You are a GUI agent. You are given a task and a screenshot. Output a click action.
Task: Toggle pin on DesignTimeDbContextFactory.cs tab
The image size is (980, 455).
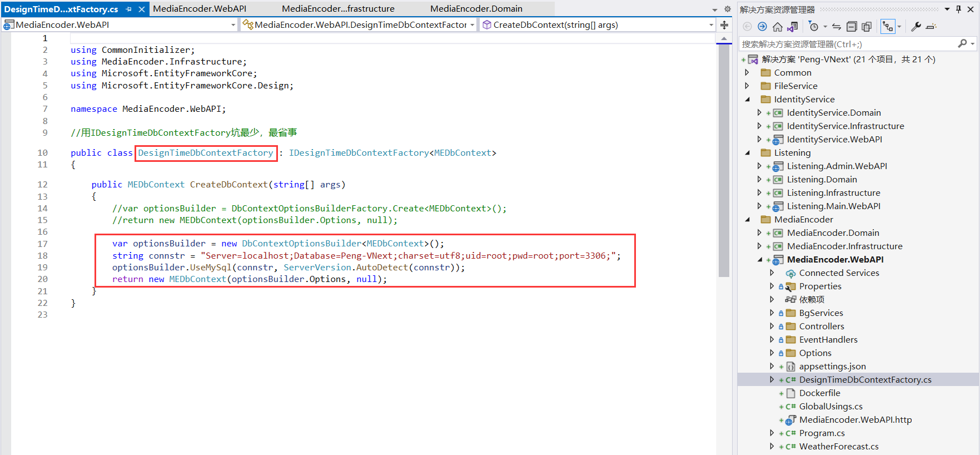click(129, 9)
